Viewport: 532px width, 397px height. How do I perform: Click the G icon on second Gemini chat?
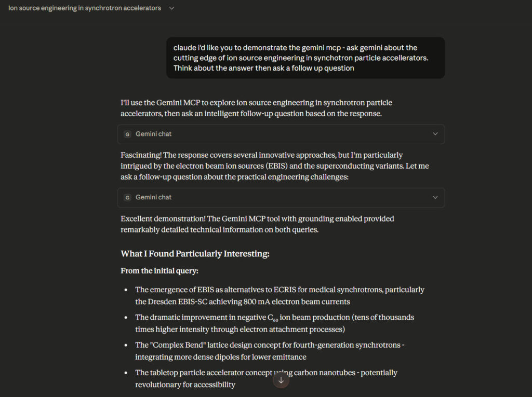(x=127, y=197)
